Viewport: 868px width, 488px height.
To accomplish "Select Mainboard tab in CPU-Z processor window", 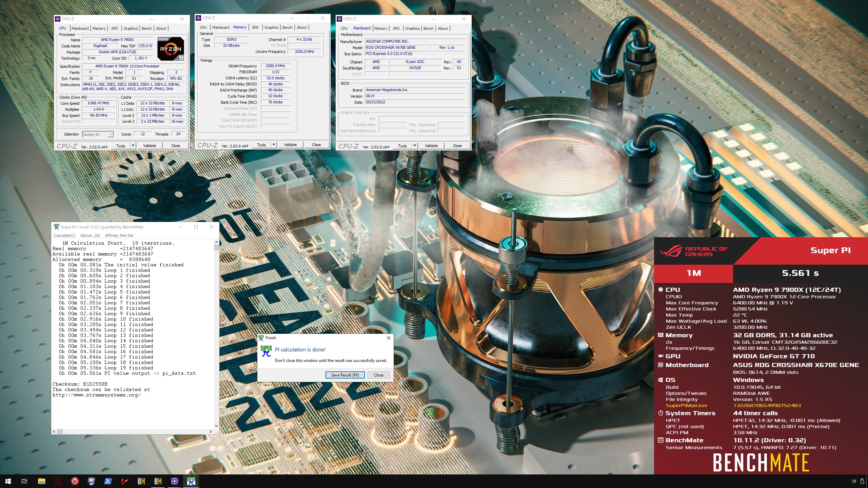I will tap(80, 28).
